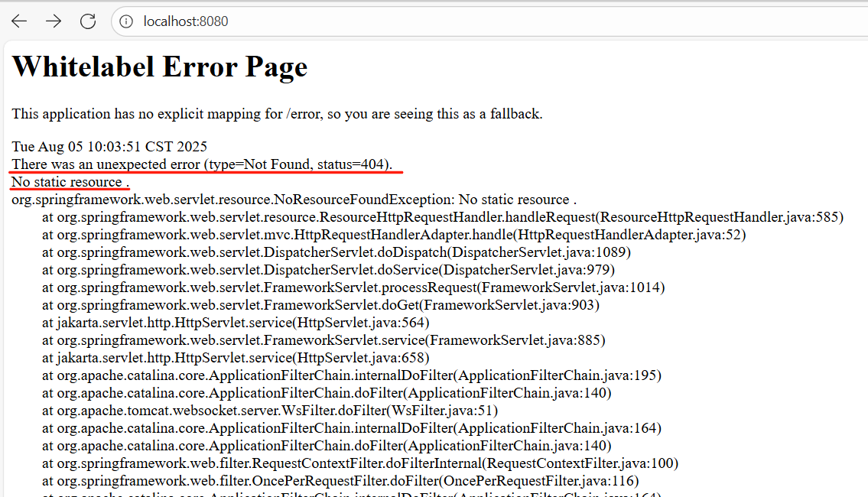Click the FrameworkServlet.java:885 service line
868x497 pixels.
point(323,340)
